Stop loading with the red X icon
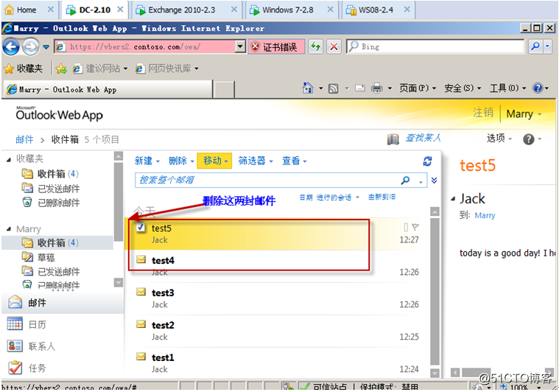 [x=334, y=46]
